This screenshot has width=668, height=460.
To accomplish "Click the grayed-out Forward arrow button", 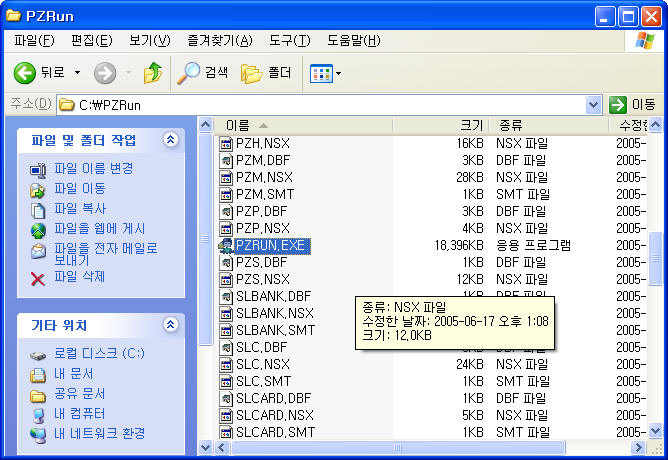I will 105,73.
